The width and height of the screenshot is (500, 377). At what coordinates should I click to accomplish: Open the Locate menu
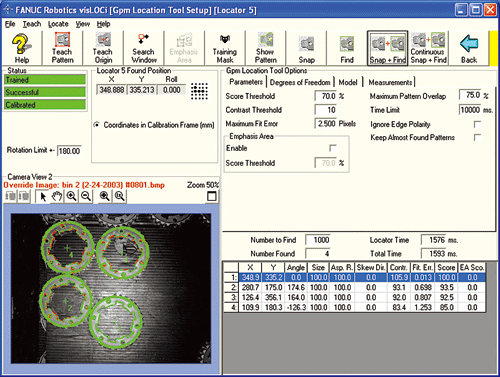click(58, 24)
